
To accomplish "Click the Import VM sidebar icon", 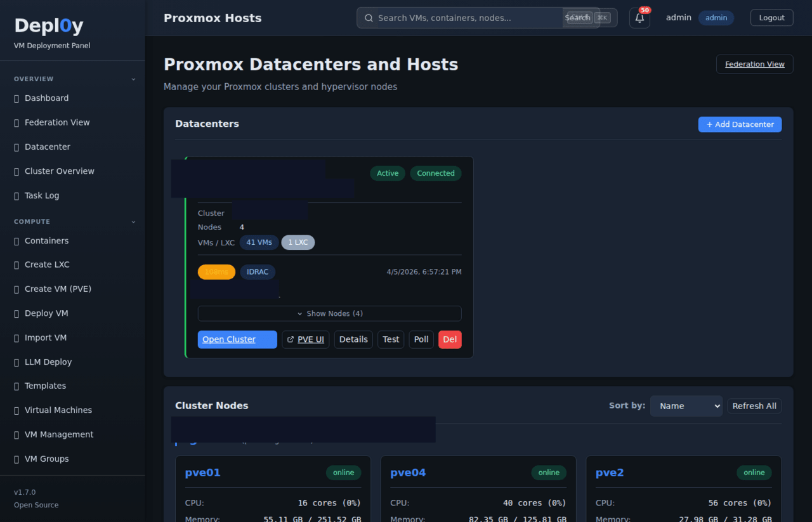I will (x=16, y=338).
